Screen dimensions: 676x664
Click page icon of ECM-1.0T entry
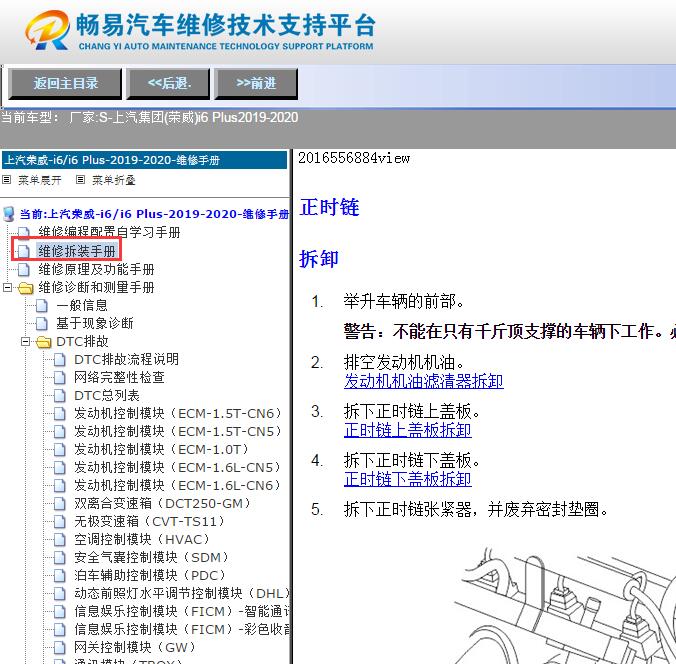pyautogui.click(x=60, y=450)
